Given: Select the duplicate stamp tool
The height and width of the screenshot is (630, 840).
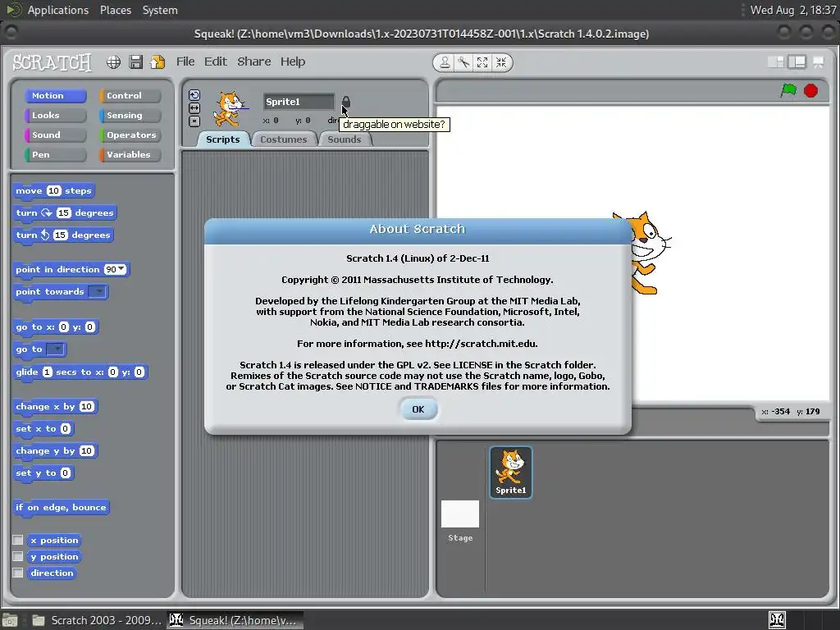Looking at the screenshot, I should click(x=445, y=62).
